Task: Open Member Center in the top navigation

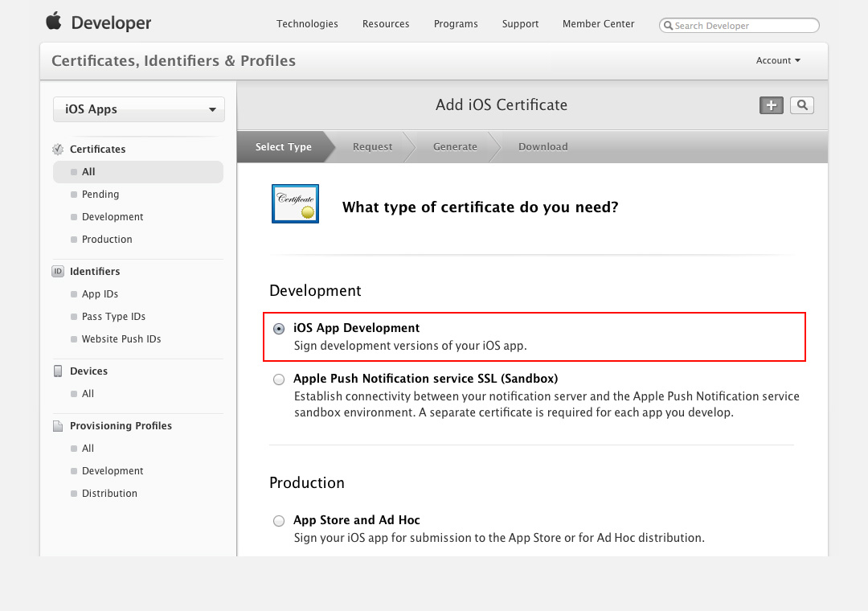Action: (599, 24)
